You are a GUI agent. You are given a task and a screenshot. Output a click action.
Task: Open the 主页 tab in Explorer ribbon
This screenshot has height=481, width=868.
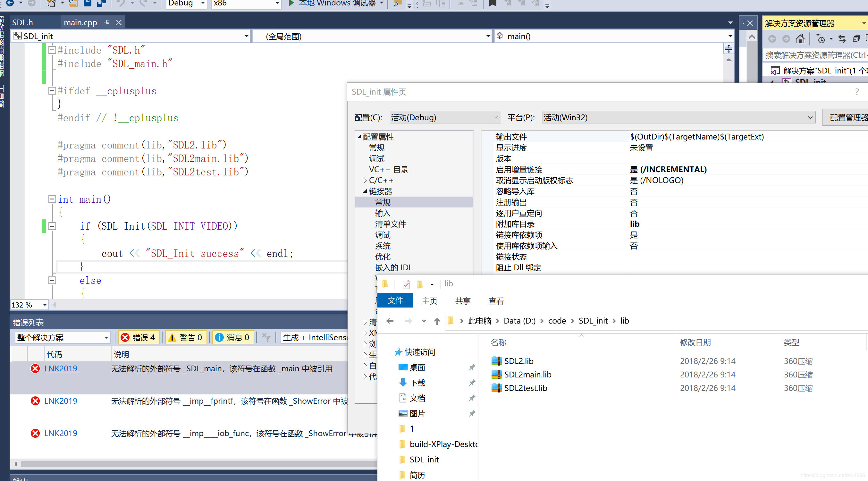[x=430, y=301]
